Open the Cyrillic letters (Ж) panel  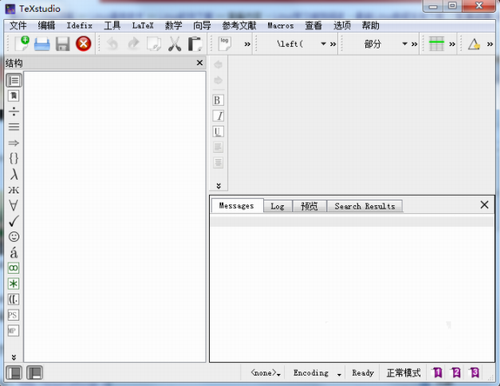coord(14,190)
